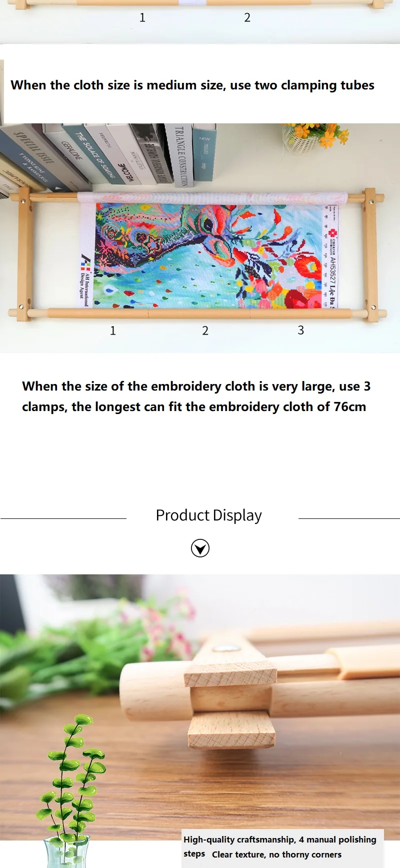
Task: Click the right wooden frame side bar
Action: pyautogui.click(x=370, y=255)
